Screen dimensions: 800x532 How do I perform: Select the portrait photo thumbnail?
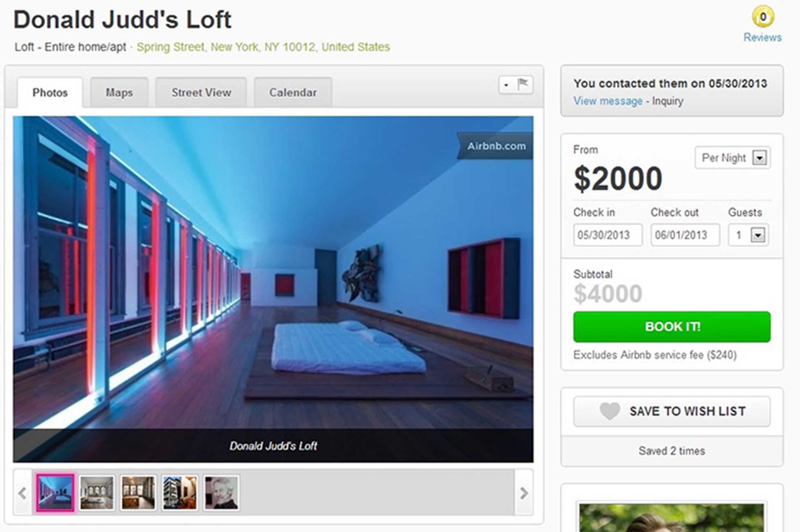coord(221,493)
